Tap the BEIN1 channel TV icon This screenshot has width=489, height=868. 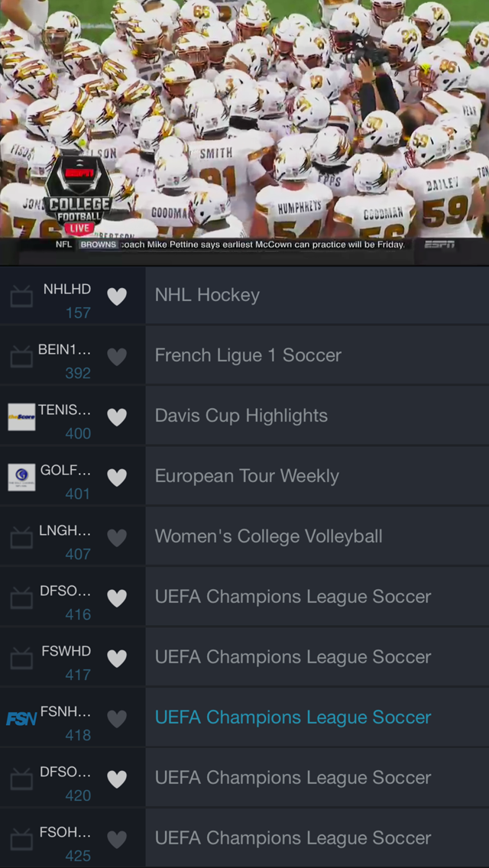pos(21,357)
